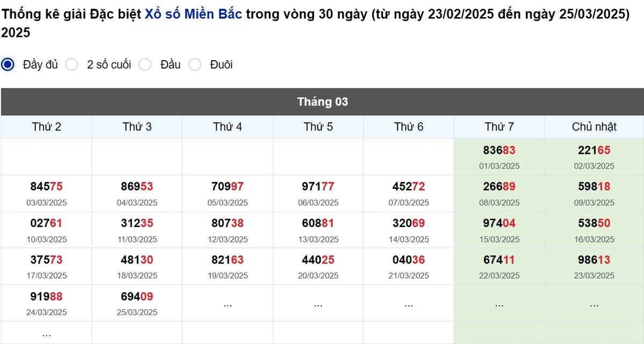Select result 53850 for 16/03/2025
The height and width of the screenshot is (344, 644).
point(594,223)
